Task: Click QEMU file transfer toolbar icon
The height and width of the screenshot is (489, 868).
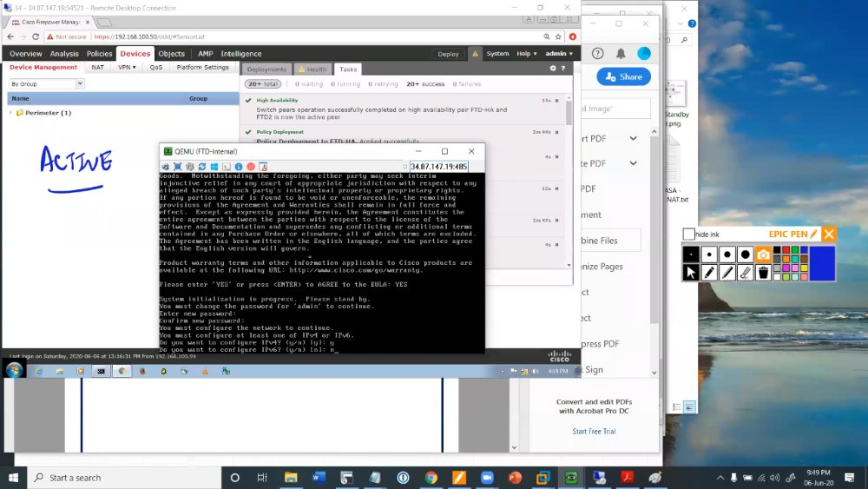Action: 263,167
